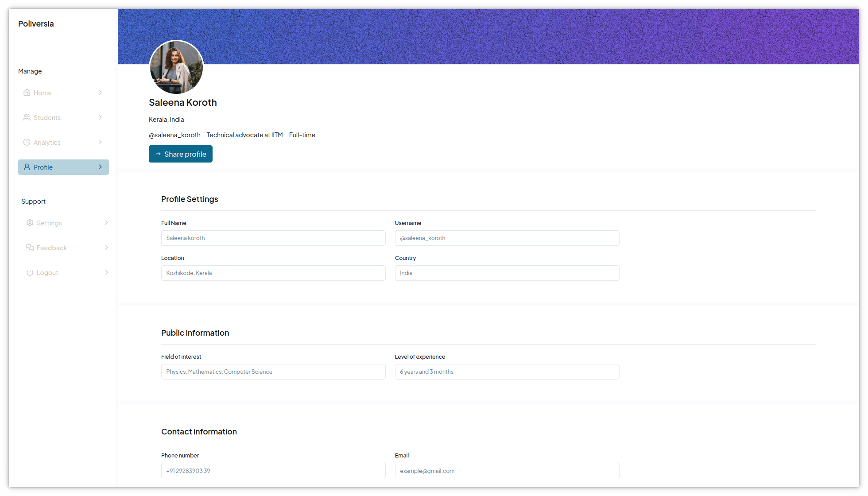Click the Settings gear icon
The image size is (868, 496).
point(30,223)
